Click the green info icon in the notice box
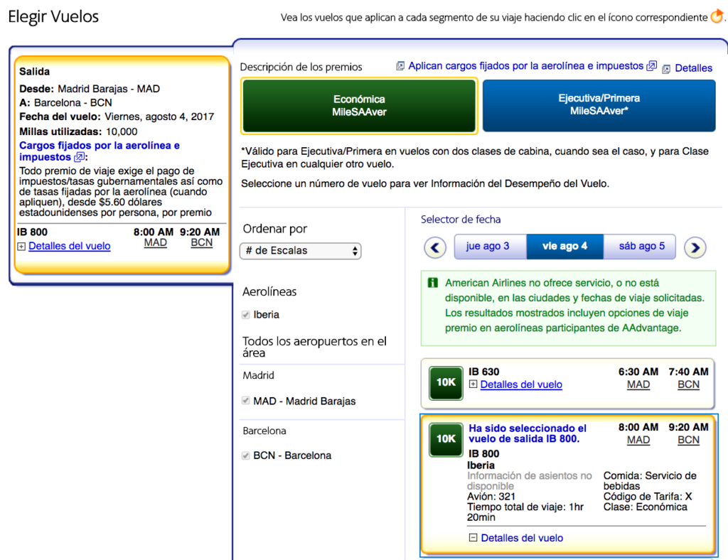This screenshot has width=728, height=560. tap(433, 283)
